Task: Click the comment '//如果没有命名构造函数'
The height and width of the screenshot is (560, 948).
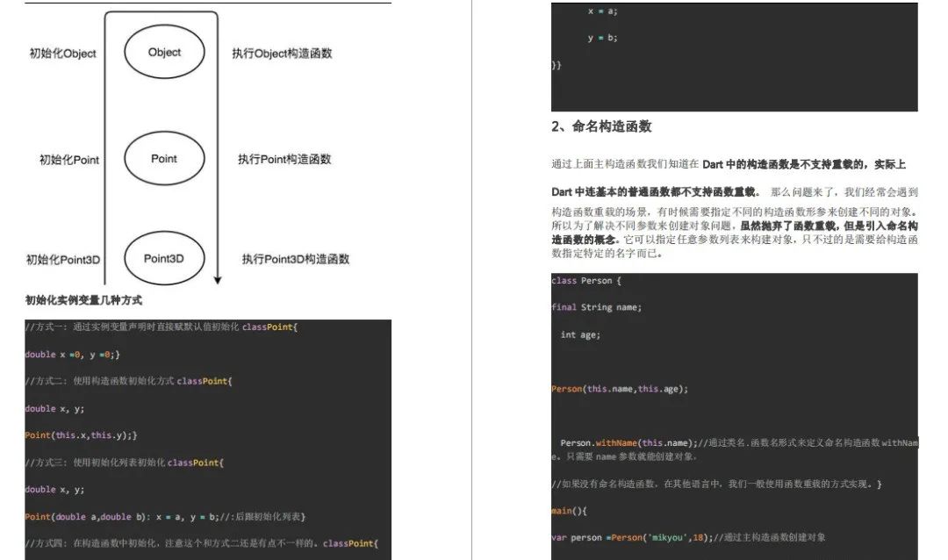Action: (605, 484)
